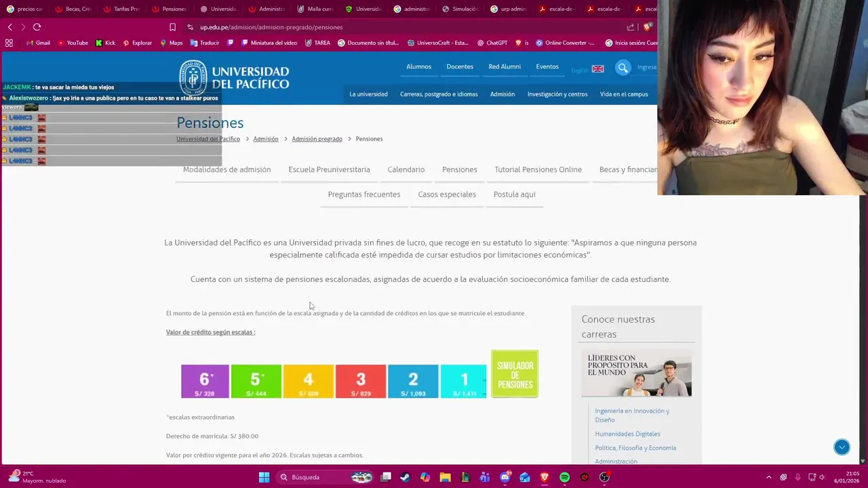Go back with the browser back arrow
This screenshot has height=488, width=868.
[9, 27]
